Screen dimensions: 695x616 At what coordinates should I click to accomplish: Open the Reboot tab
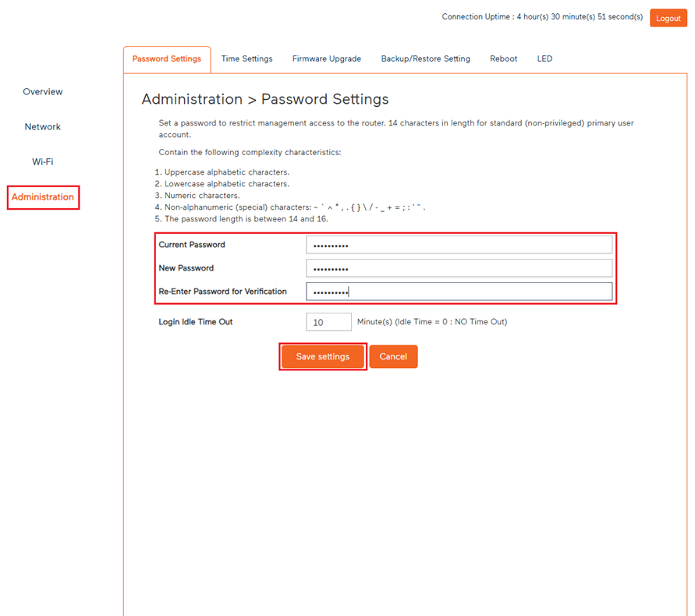tap(503, 58)
